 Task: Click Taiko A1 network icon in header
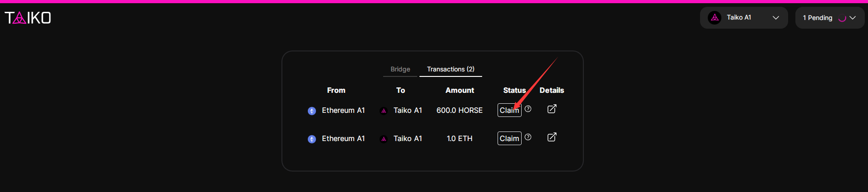coord(715,18)
